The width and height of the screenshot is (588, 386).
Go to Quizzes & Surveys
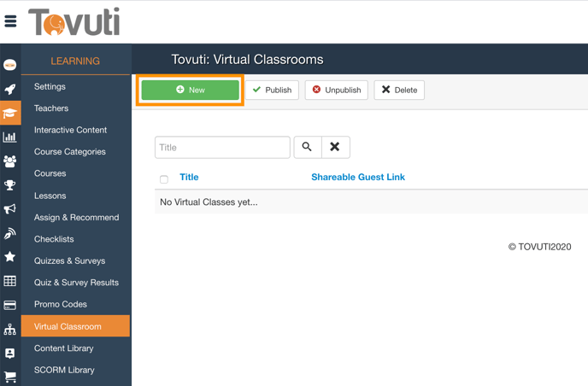pyautogui.click(x=69, y=260)
